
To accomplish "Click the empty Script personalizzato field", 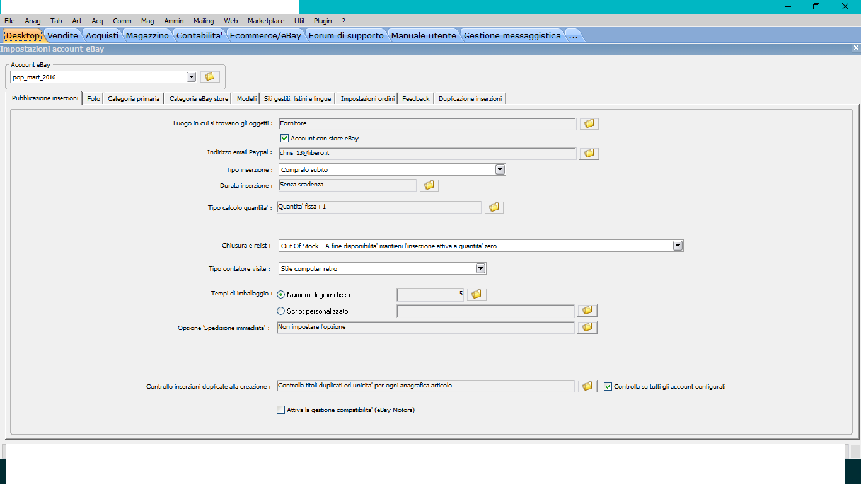I will pyautogui.click(x=486, y=311).
